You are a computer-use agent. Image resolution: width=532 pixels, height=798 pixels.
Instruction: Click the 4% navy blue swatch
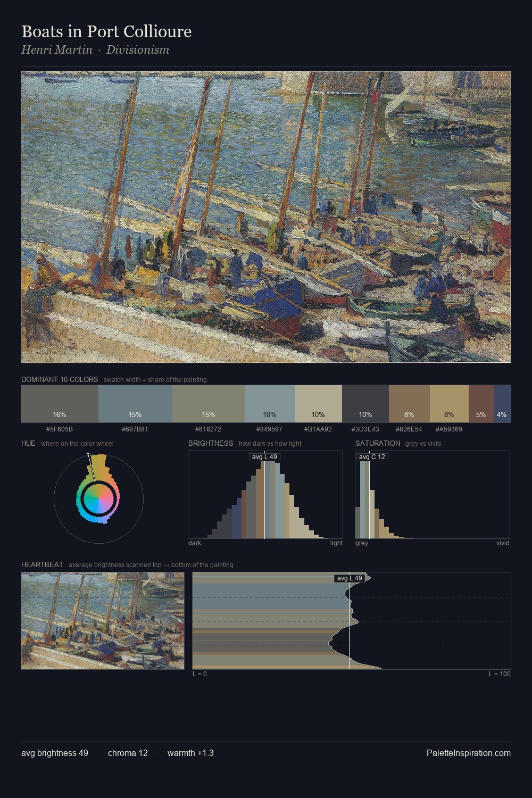pos(502,404)
